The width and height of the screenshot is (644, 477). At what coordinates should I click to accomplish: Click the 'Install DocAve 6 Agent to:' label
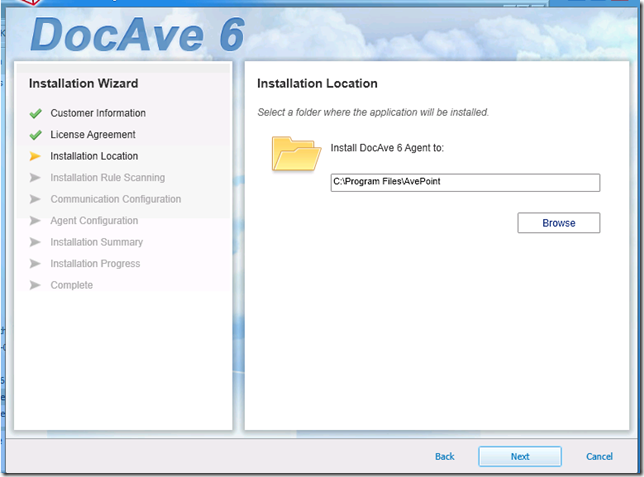coord(387,148)
